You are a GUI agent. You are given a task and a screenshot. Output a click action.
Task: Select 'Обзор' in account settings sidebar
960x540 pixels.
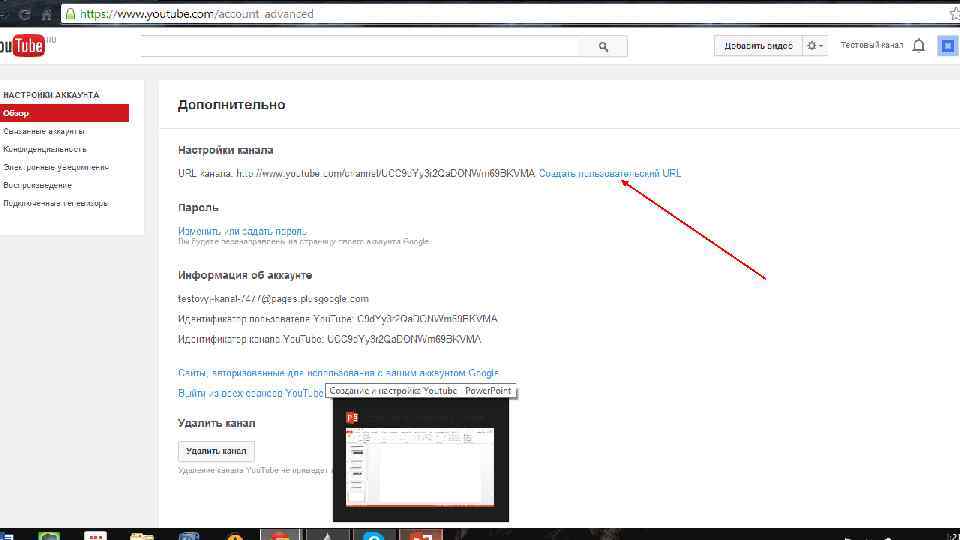coord(64,113)
